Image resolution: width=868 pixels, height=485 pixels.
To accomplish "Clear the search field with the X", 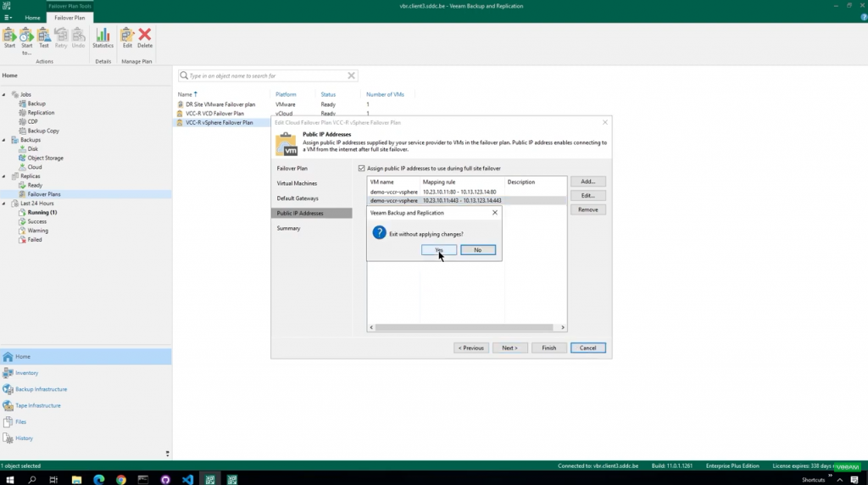I will click(x=351, y=75).
